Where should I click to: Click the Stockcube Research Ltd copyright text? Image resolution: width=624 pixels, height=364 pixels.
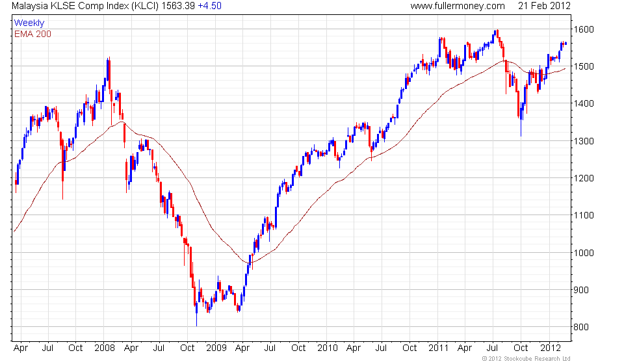[x=526, y=359]
